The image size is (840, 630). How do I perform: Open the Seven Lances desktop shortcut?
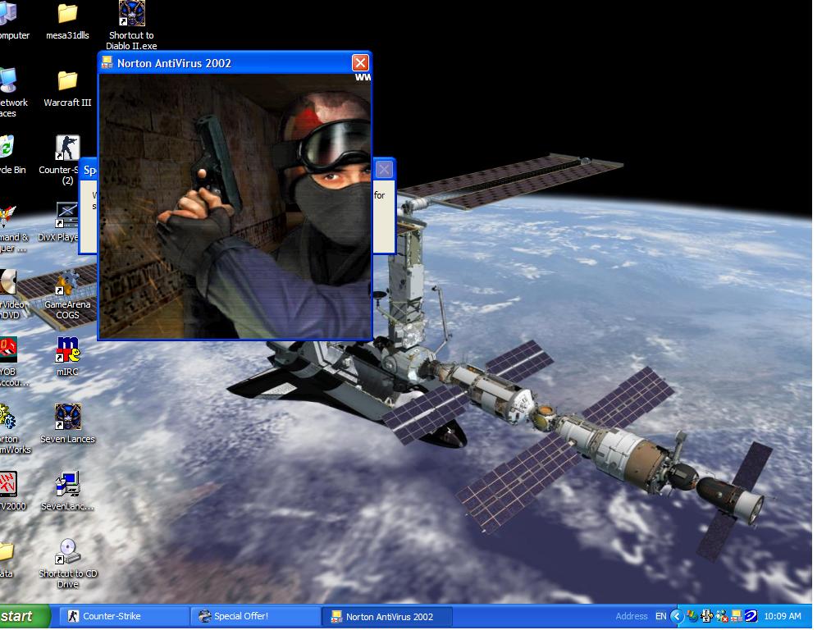click(x=67, y=424)
